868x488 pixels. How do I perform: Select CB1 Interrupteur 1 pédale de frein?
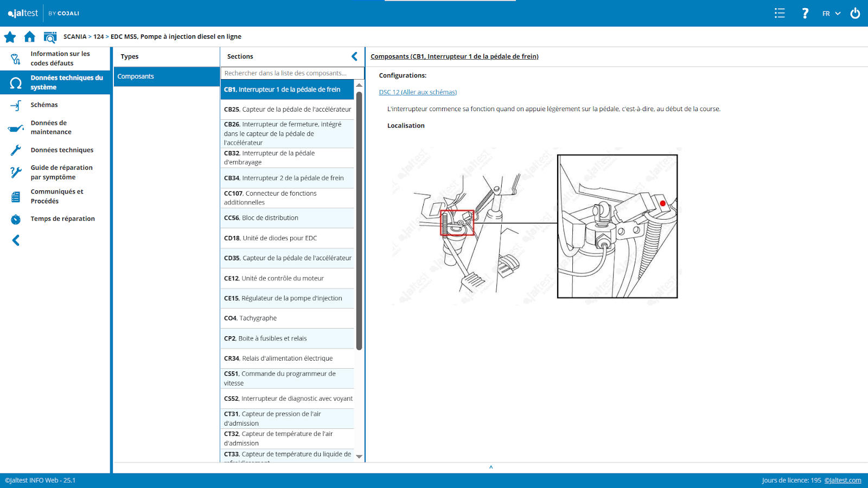coord(288,89)
